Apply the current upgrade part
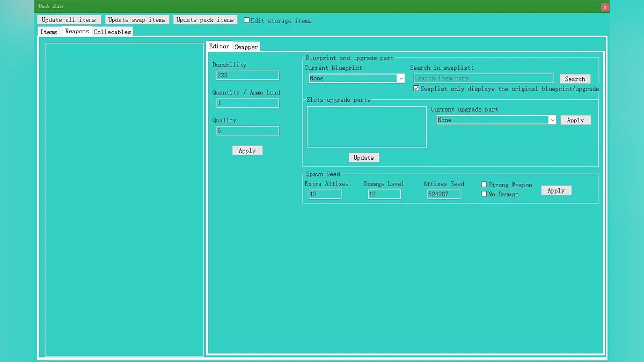The image size is (644, 362). point(575,120)
